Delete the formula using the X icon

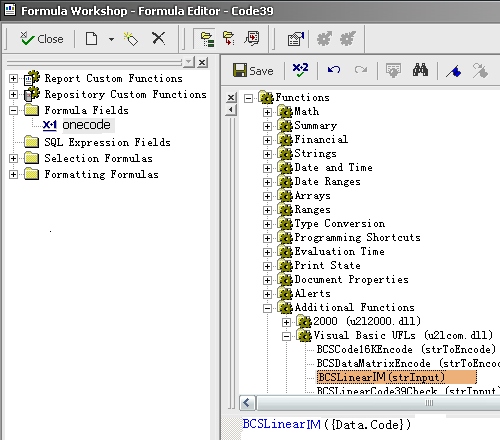(158, 38)
